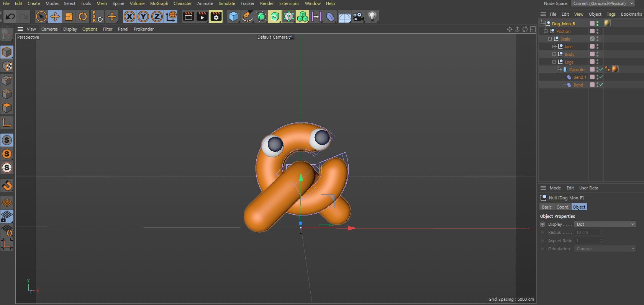Toggle X axis lock
Screen dimensions: 644x305
click(x=129, y=16)
